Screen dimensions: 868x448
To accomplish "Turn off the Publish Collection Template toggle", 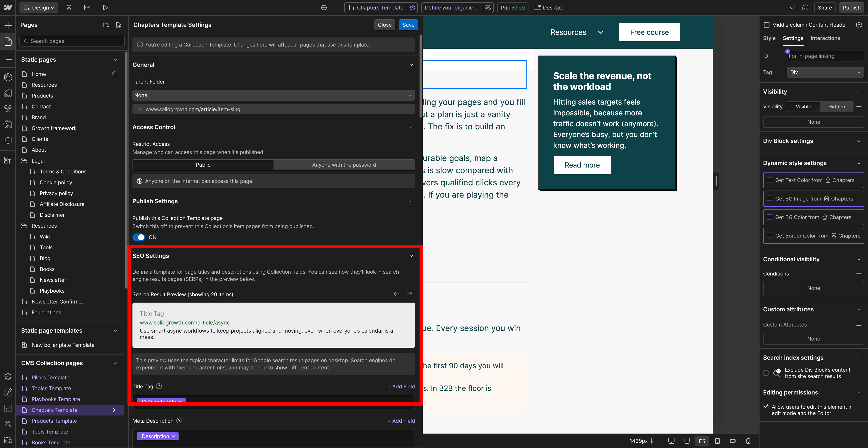I will [x=139, y=237].
